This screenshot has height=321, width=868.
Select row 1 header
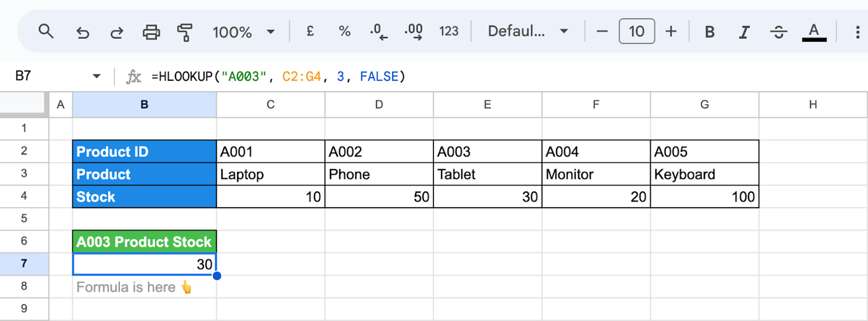pos(24,128)
